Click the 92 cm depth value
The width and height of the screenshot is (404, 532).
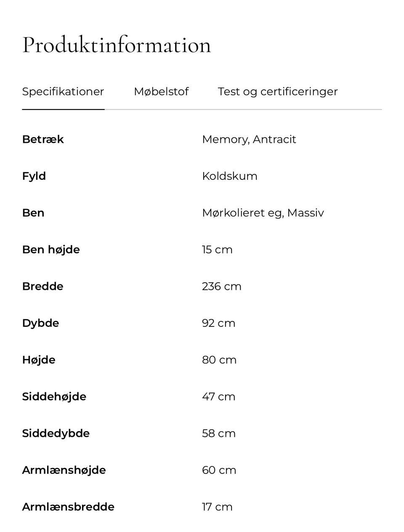tap(218, 323)
